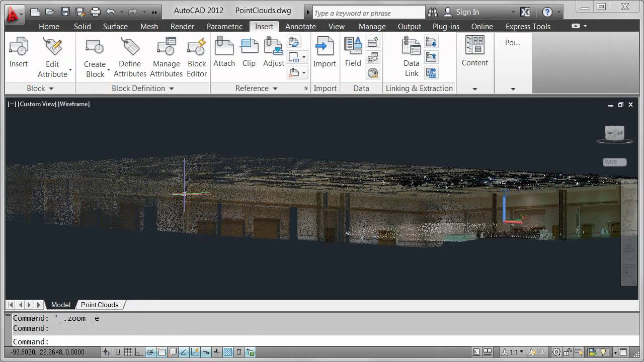Viewport: 644px width, 362px height.
Task: Open the annotation scale 1:1 dropdown
Action: point(513,352)
